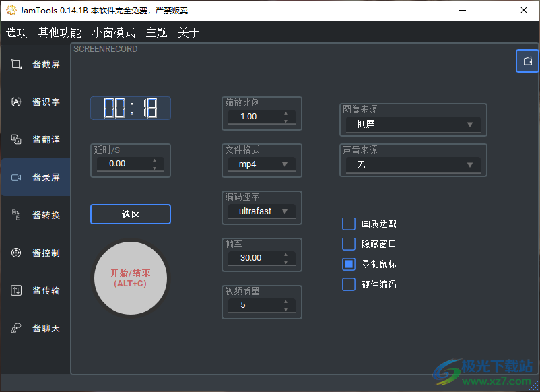This screenshot has height=392, width=540.
Task: Click the round 开始/结束 record button
Action: click(131, 278)
